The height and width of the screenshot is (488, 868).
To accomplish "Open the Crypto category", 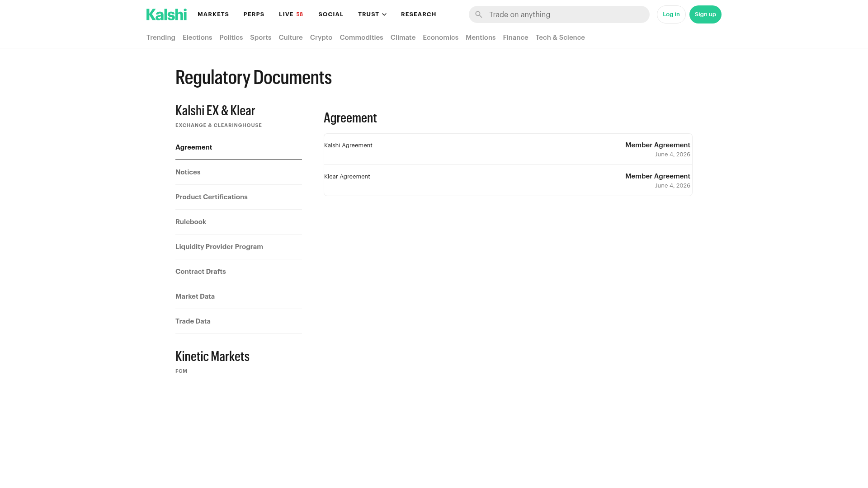I will [x=321, y=38].
